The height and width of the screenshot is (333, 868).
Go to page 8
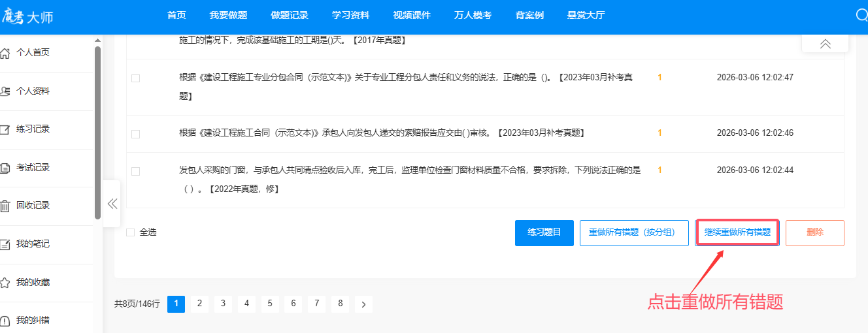[x=341, y=304]
